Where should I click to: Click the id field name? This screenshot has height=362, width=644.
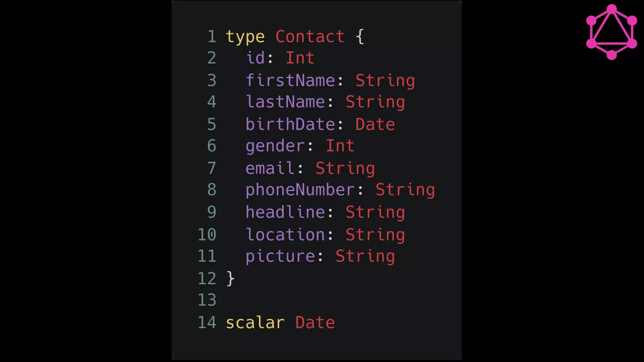255,58
